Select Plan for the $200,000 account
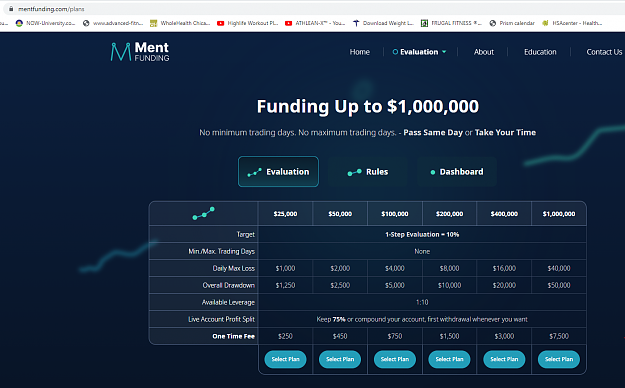 449,359
